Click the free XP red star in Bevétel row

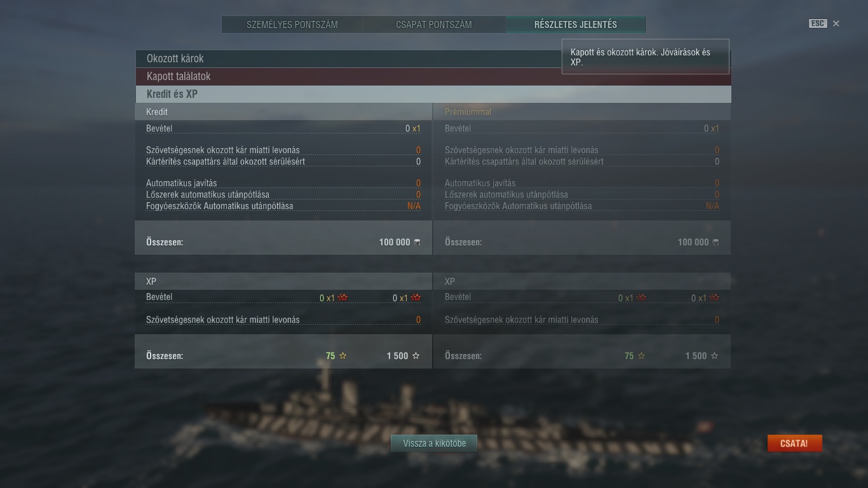pos(416,297)
